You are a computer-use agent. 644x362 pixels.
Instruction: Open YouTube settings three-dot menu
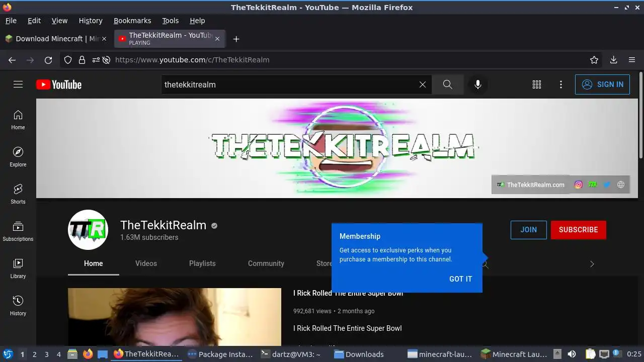(561, 84)
